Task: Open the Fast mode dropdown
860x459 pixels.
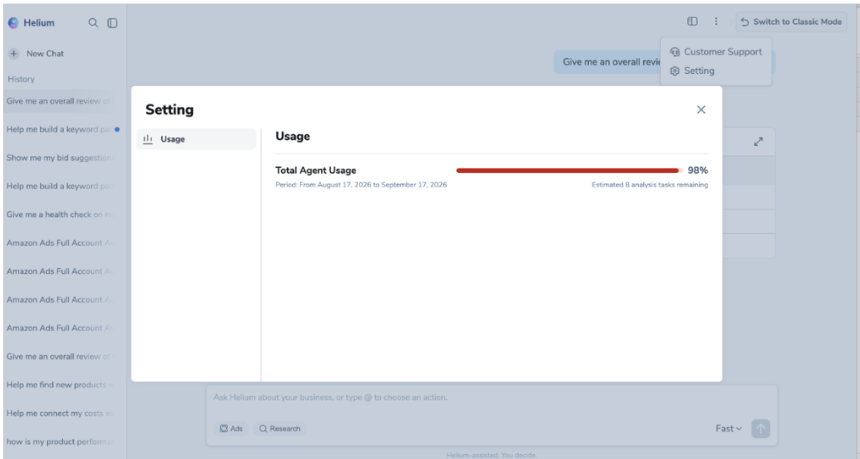Action: pos(728,428)
